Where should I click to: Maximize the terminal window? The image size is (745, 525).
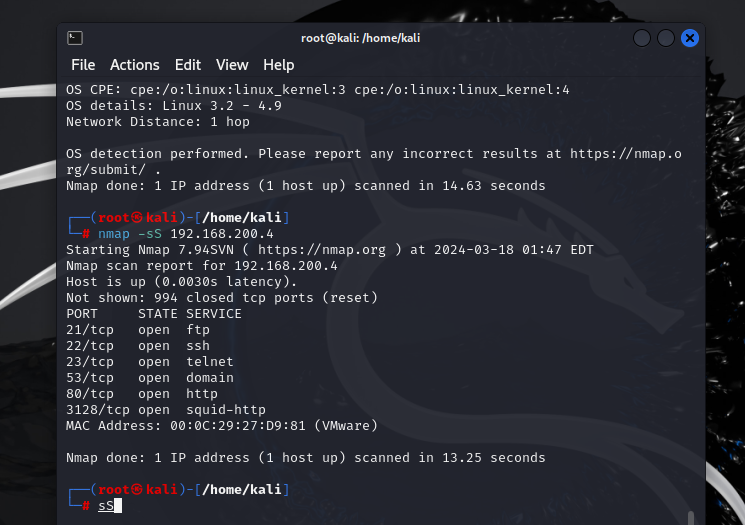pos(666,38)
